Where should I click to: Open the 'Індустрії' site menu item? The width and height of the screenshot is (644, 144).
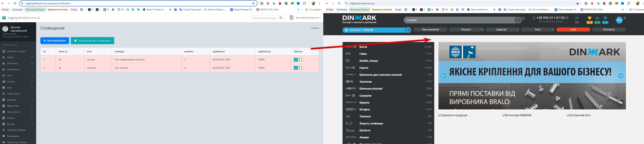pos(501,30)
